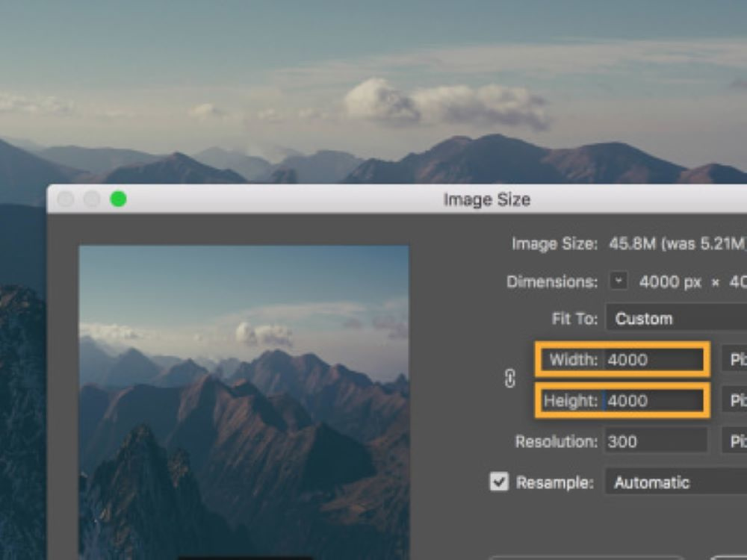747x560 pixels.
Task: Click the Width input field
Action: point(654,360)
